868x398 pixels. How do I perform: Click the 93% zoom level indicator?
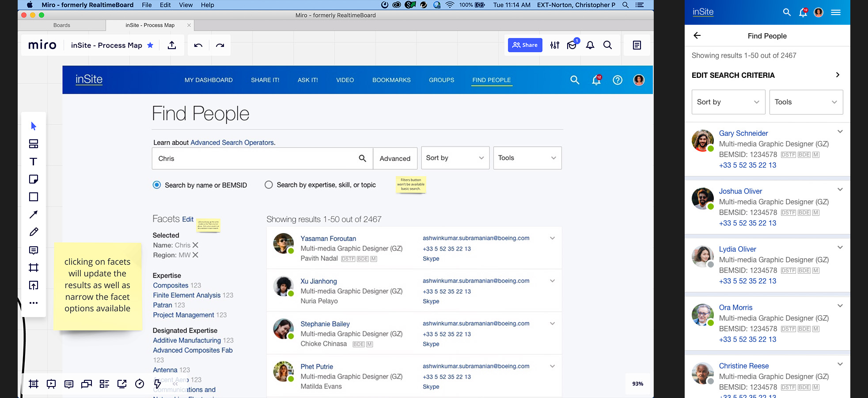coord(638,384)
